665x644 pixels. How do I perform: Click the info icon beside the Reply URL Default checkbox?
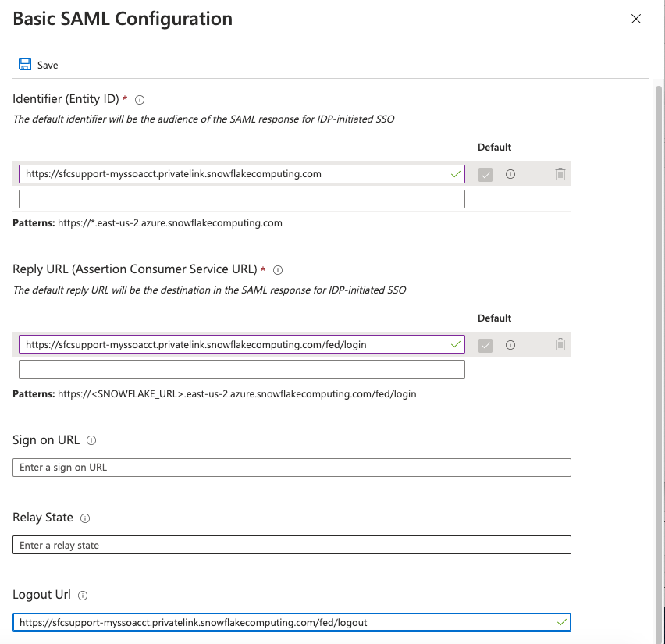pos(510,344)
